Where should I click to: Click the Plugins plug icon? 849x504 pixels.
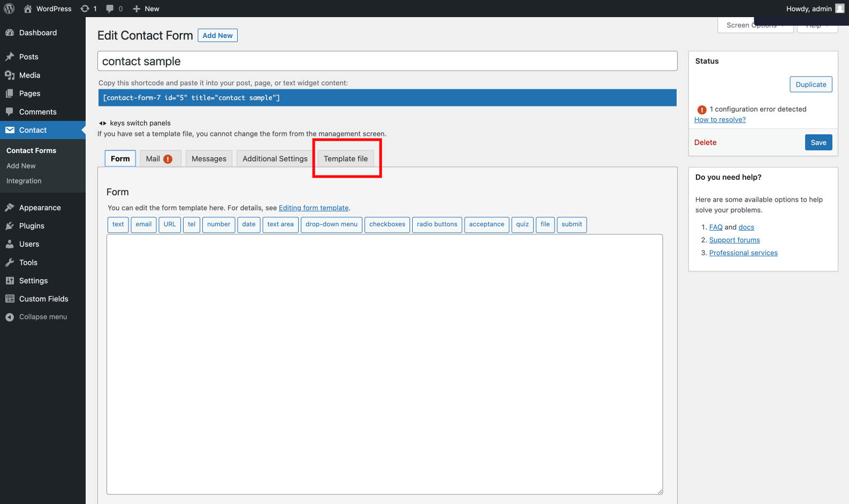10,226
